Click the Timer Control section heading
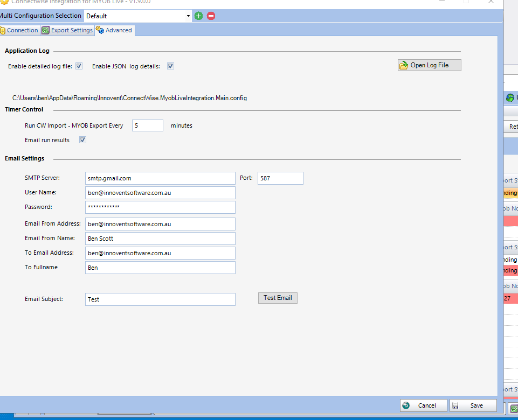Screen dimensions: 518x420 (24, 109)
